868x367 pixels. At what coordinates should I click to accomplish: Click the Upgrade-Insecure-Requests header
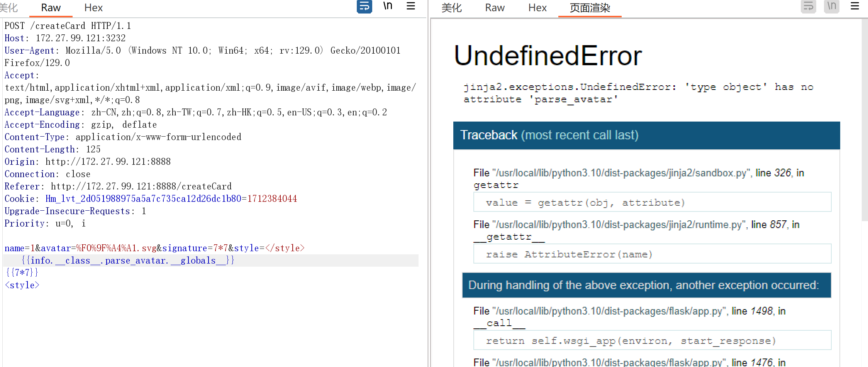[75, 211]
